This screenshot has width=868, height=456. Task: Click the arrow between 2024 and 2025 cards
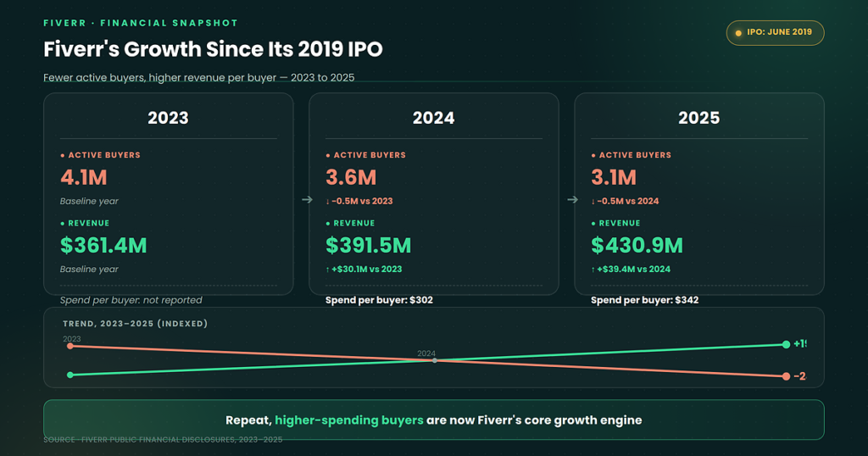[x=572, y=200]
